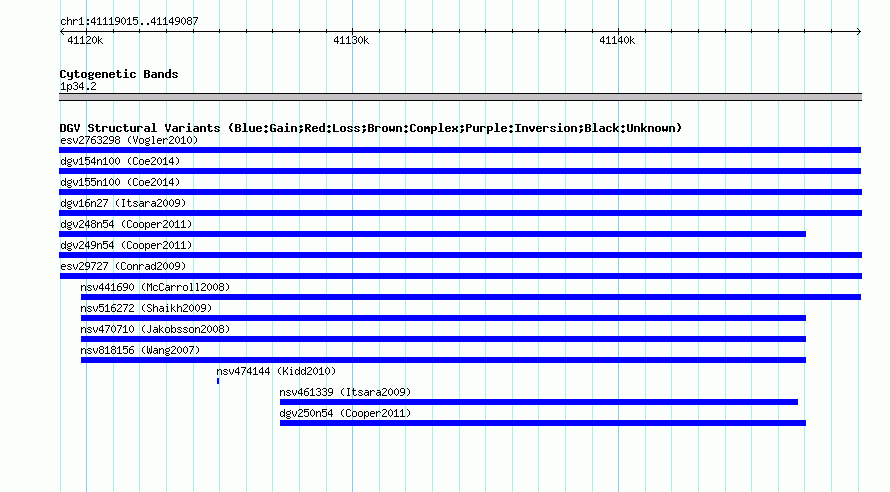Click the blue bar under esv2763298

coord(460,150)
